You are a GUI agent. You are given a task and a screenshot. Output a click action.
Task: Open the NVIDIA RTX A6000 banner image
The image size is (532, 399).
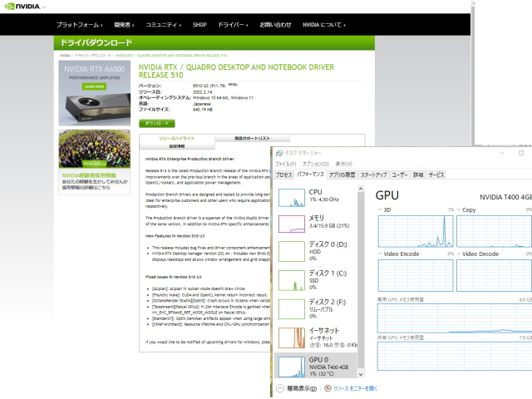[x=94, y=93]
